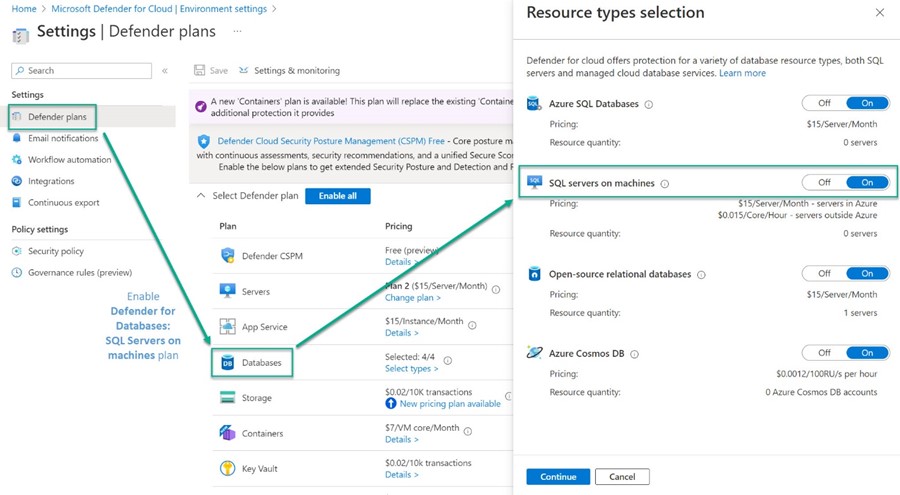Open the Learn more link

click(x=742, y=73)
